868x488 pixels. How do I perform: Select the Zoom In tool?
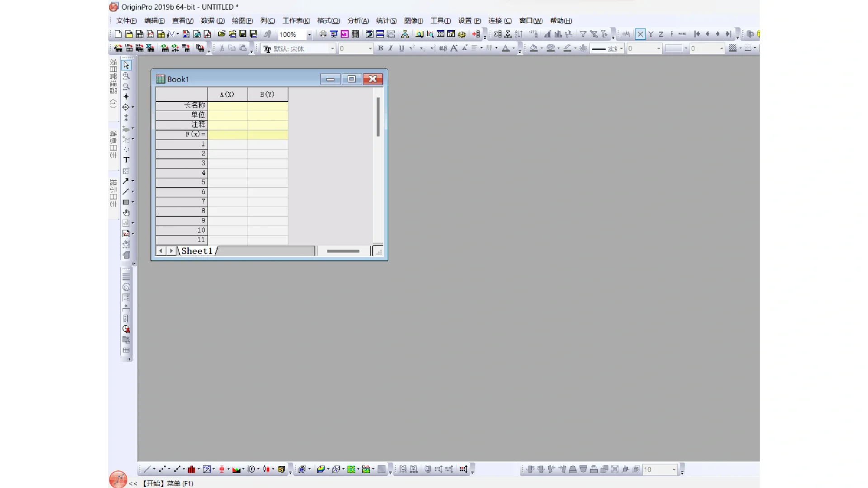pyautogui.click(x=126, y=76)
